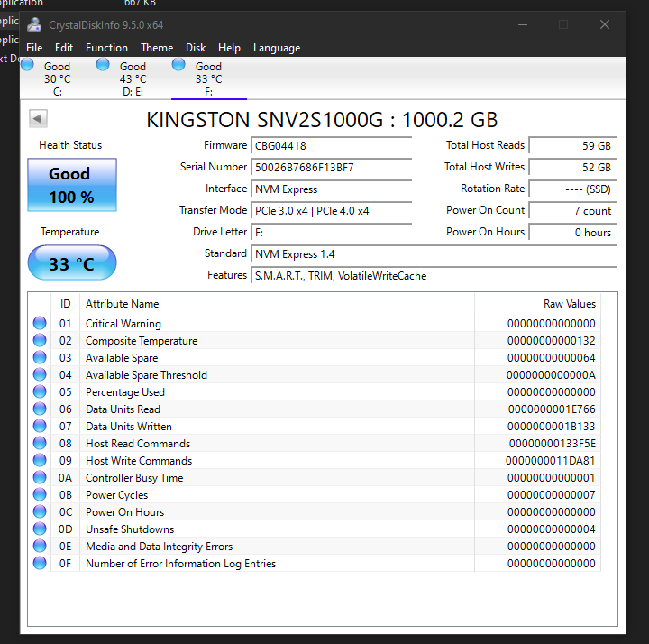Screen dimensions: 649x644
Task: Click status circle for Host Write Commands
Action: (x=40, y=460)
